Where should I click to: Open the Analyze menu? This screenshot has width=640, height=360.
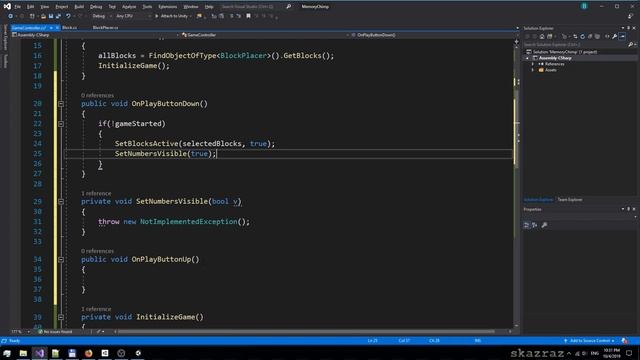[x=129, y=7]
